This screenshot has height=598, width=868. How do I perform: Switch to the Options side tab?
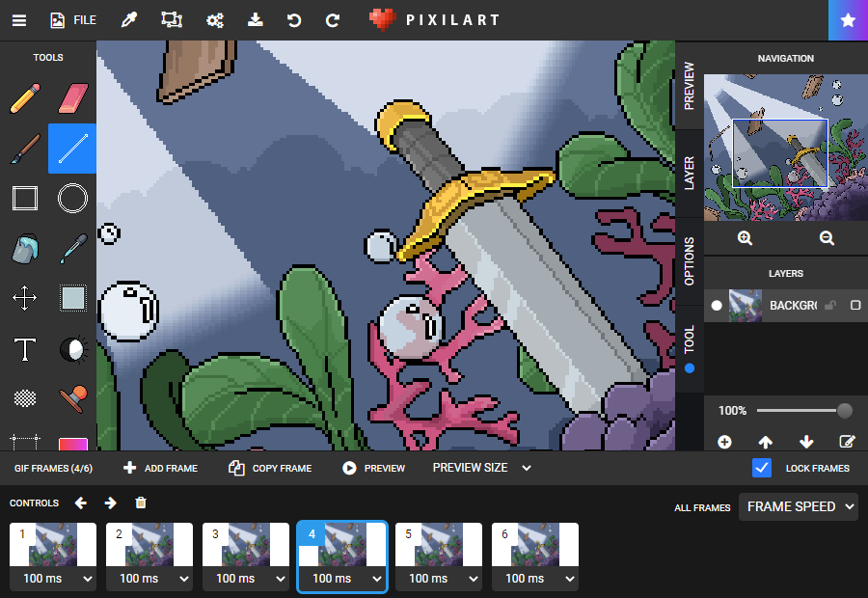(689, 260)
